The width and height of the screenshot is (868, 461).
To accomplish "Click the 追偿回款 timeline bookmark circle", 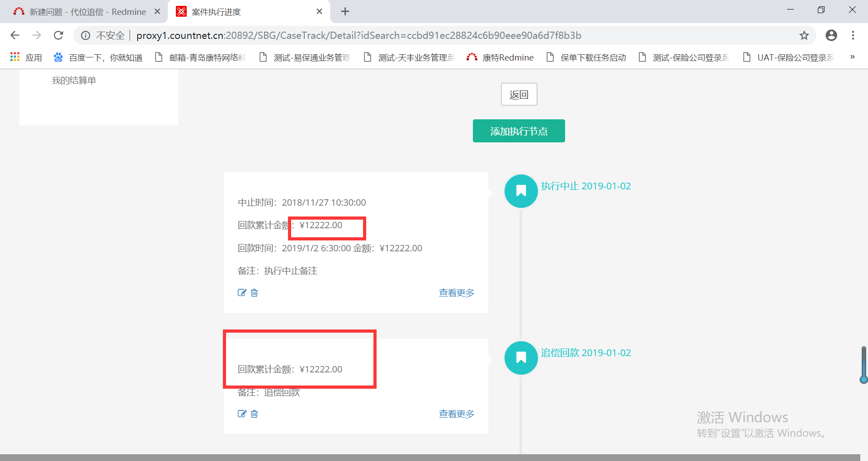I will pyautogui.click(x=521, y=358).
